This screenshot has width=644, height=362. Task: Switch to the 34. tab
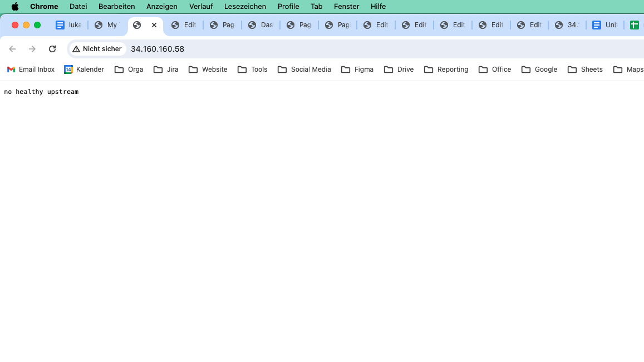pos(567,25)
